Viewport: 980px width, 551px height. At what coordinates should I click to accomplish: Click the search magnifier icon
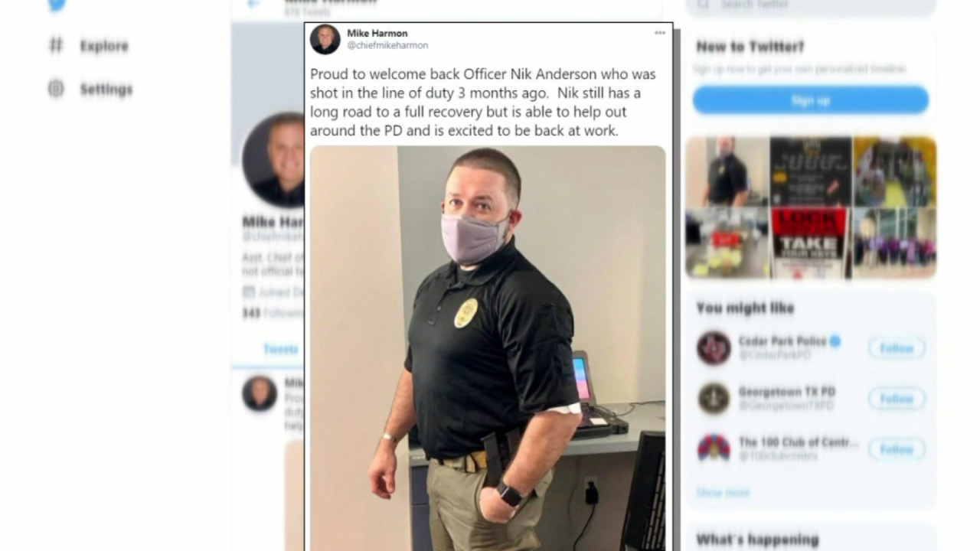(x=704, y=5)
